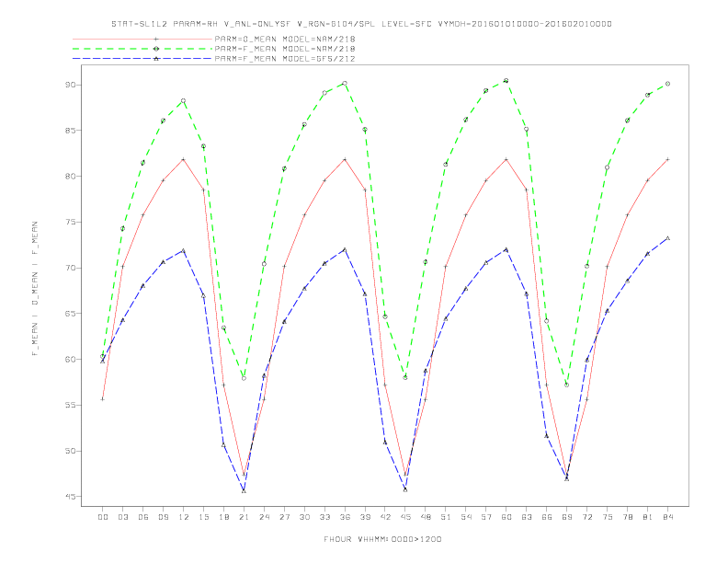Click the green dashed line legend sample
Image resolution: width=728 pixels, height=563 pixels.
(142, 49)
